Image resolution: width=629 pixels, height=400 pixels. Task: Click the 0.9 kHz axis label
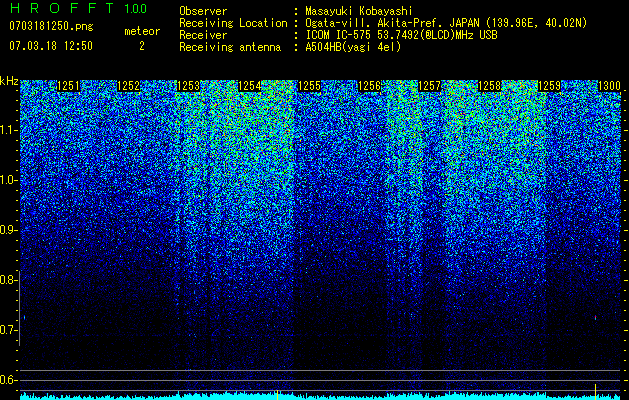click(x=9, y=230)
